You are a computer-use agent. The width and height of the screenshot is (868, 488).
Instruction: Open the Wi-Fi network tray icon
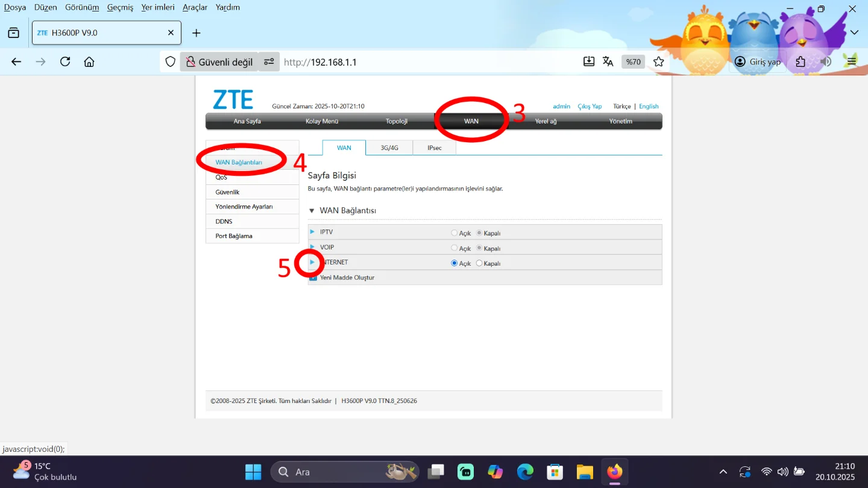[767, 472]
